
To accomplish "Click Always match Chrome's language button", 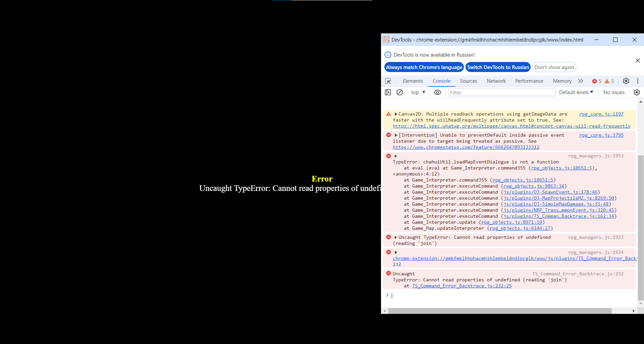I will [424, 67].
